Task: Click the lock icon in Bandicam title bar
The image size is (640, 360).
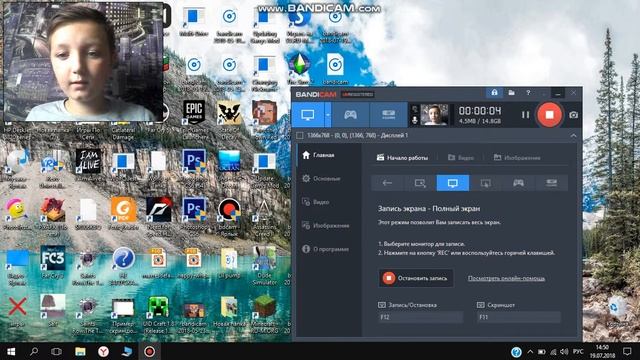Action: point(494,93)
